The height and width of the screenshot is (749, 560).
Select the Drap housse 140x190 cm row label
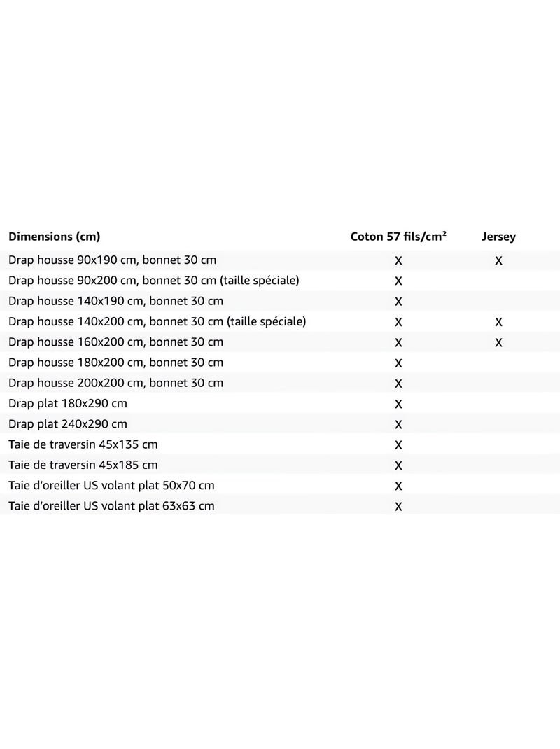point(116,301)
